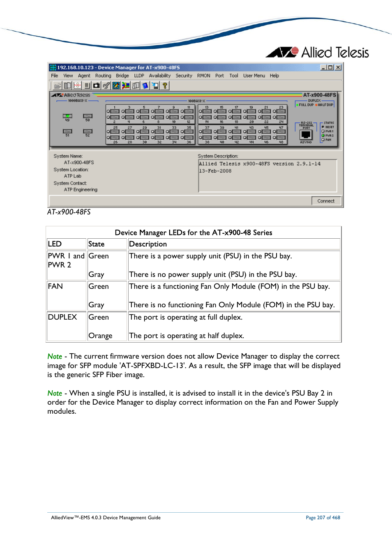Click the Device Manager title bar app icon
The width and height of the screenshot is (392, 555).
coord(53,67)
